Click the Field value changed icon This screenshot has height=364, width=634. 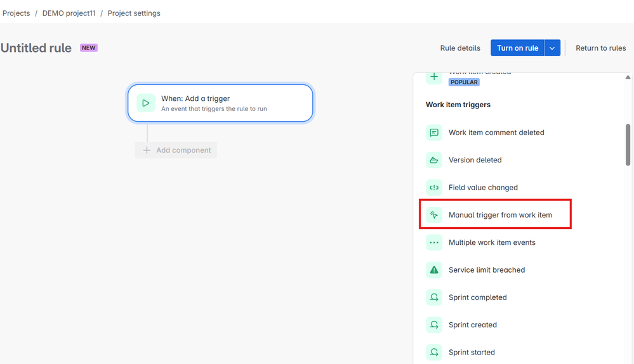click(x=434, y=188)
